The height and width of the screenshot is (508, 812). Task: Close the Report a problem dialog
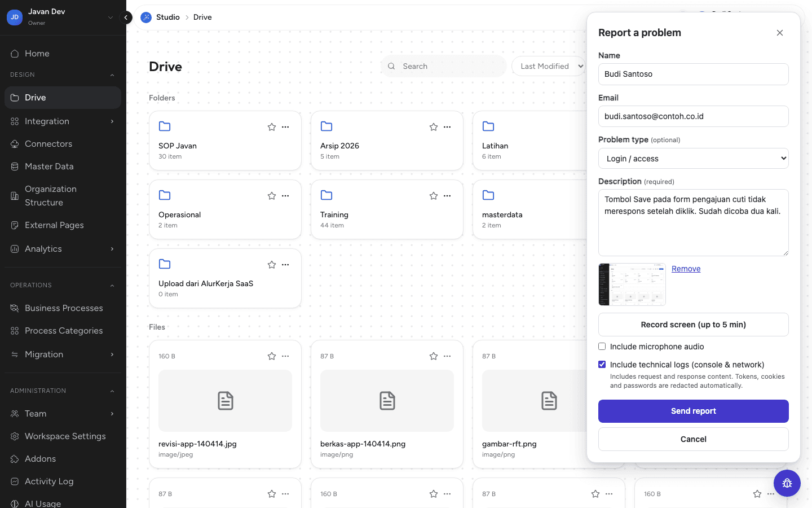(780, 33)
